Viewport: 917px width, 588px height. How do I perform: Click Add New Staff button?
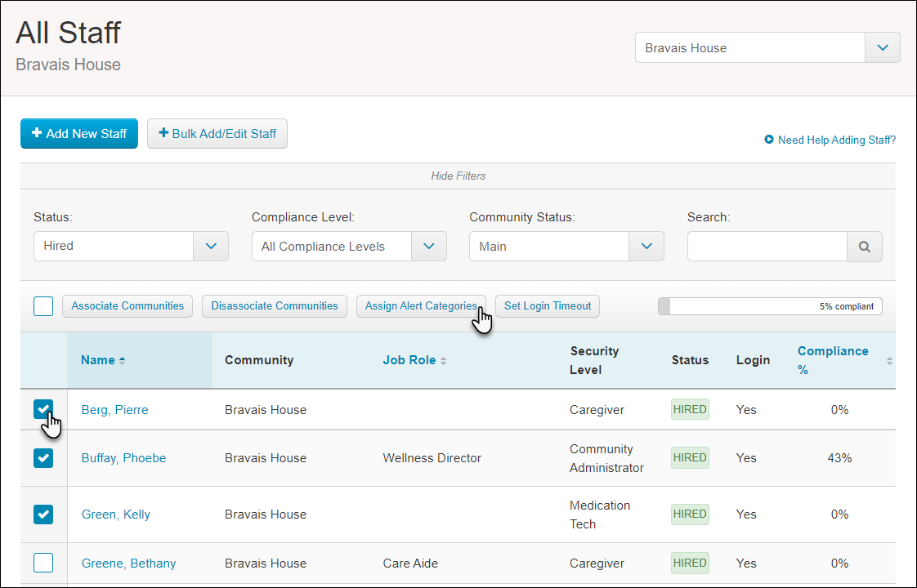pyautogui.click(x=79, y=133)
